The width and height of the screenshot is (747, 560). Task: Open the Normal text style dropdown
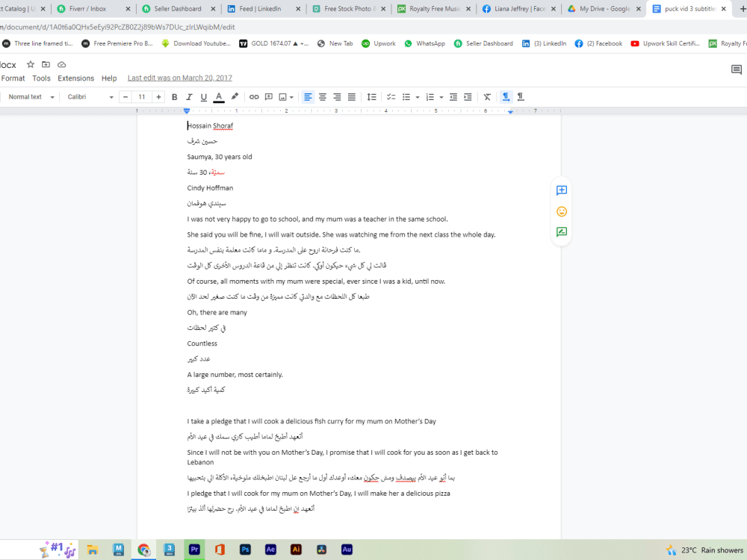click(x=31, y=97)
